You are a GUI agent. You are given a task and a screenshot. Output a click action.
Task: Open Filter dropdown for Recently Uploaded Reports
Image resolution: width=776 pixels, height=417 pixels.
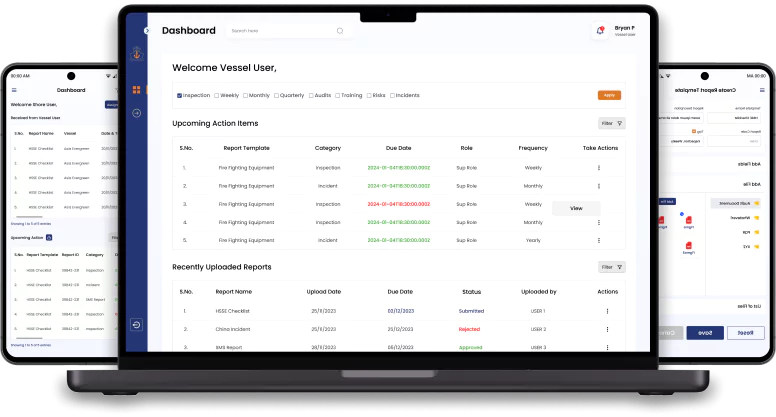612,267
